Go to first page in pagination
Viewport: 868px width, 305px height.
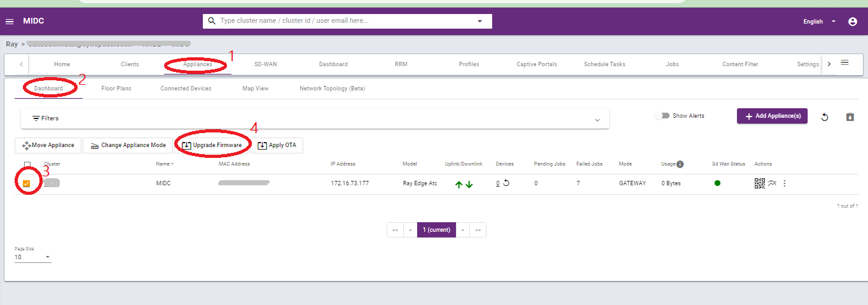(x=394, y=230)
